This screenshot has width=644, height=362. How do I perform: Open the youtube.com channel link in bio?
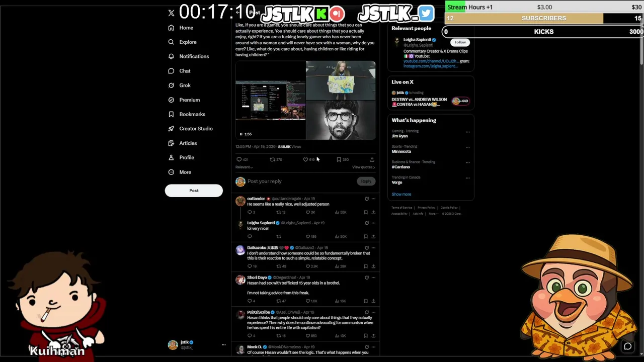point(431,61)
